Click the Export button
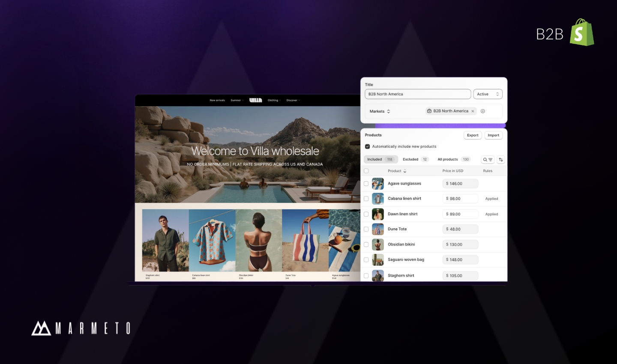 tap(473, 135)
